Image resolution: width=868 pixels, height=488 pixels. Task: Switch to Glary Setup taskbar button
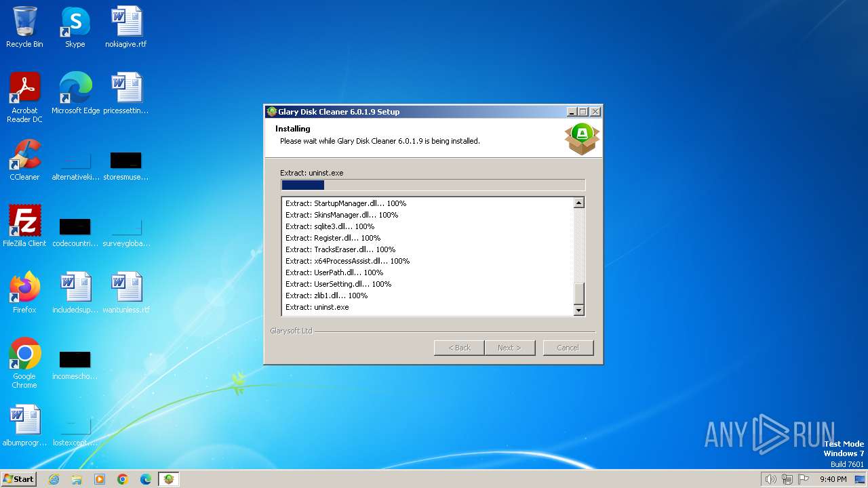(x=169, y=479)
